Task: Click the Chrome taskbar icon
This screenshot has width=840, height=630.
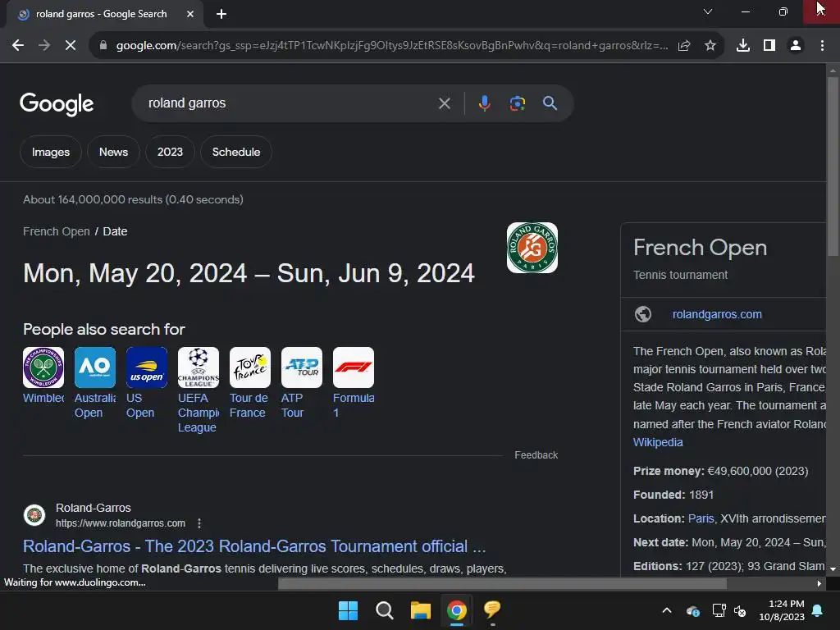Action: [456, 610]
